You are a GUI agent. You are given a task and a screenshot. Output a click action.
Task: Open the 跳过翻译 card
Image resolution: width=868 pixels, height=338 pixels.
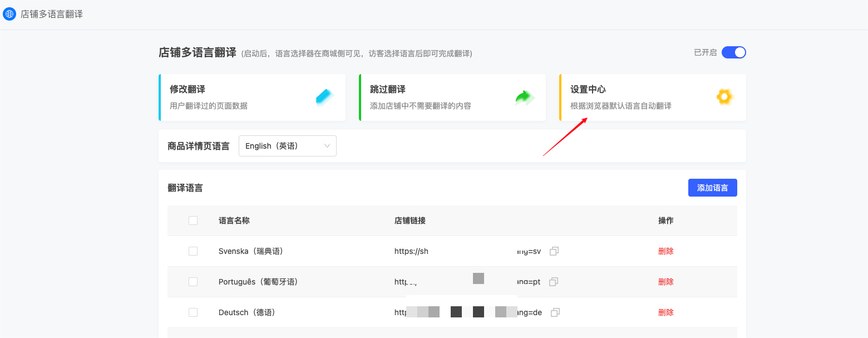(x=452, y=97)
